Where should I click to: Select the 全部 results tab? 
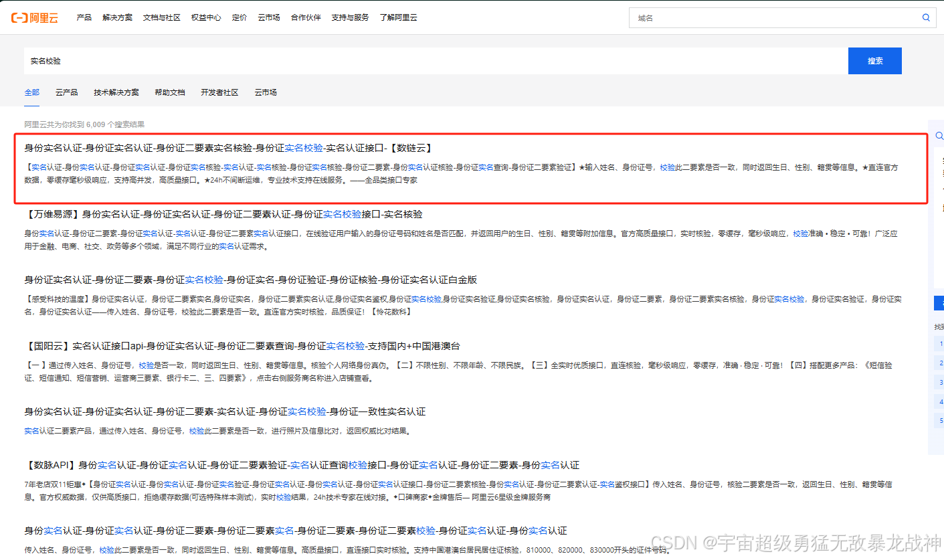(x=32, y=92)
